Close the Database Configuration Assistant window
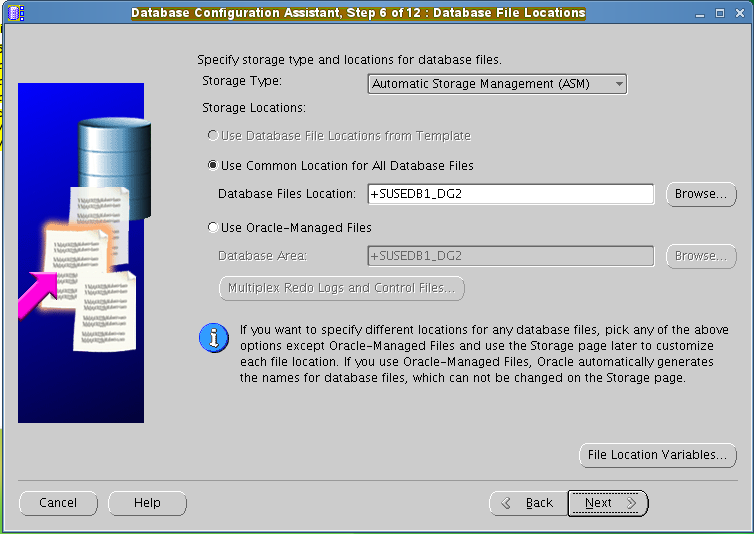754x534 pixels. [x=740, y=13]
